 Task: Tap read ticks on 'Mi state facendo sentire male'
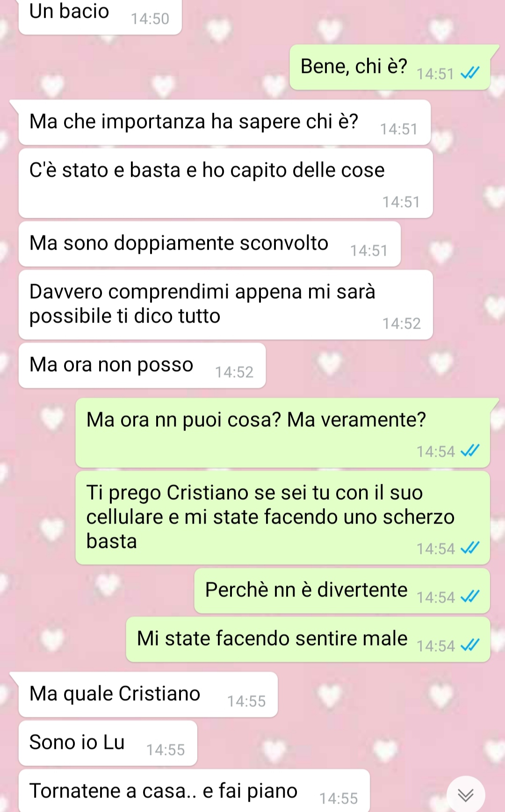(x=470, y=645)
